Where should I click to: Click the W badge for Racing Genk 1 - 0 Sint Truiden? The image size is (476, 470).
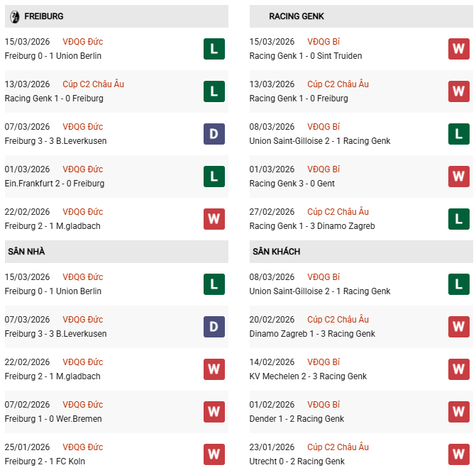pyautogui.click(x=458, y=49)
